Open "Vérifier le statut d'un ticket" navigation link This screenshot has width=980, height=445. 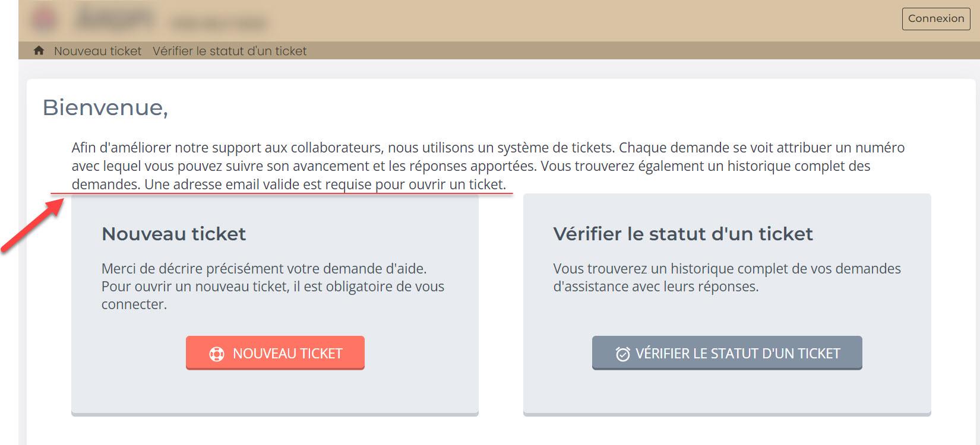coord(229,51)
